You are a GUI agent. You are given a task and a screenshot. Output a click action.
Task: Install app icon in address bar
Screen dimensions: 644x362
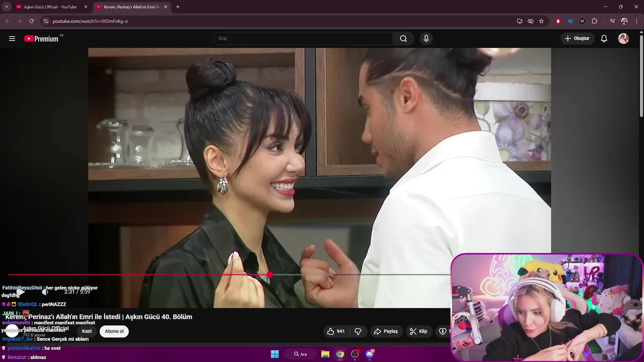click(520, 21)
